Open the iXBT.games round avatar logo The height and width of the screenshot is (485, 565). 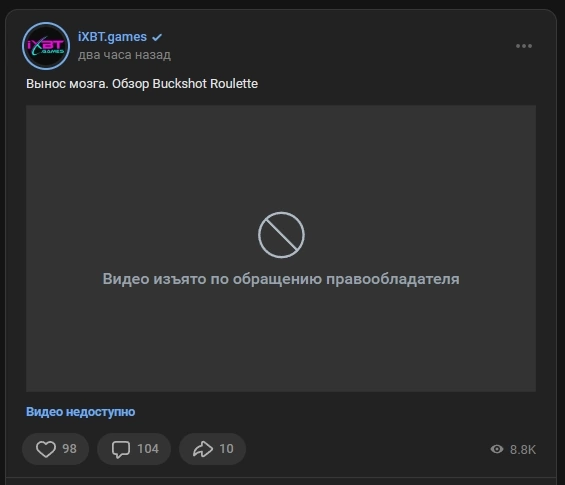46,46
